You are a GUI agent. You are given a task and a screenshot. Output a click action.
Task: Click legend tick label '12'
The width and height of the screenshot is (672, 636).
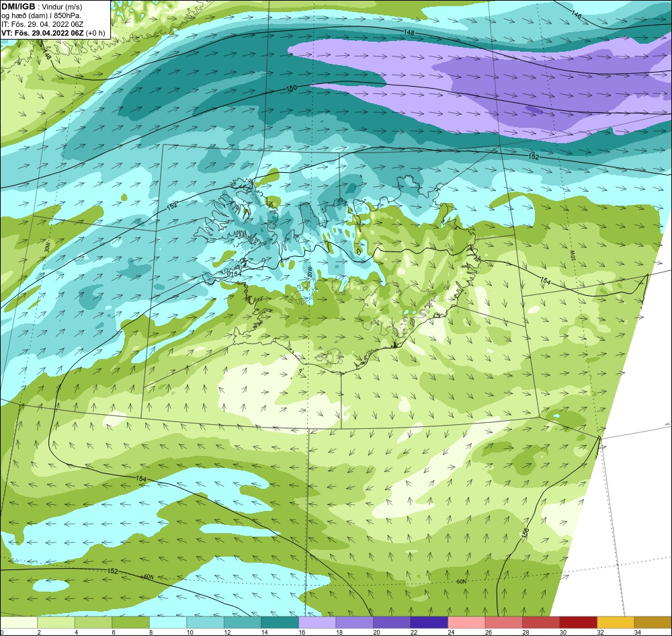pyautogui.click(x=227, y=632)
